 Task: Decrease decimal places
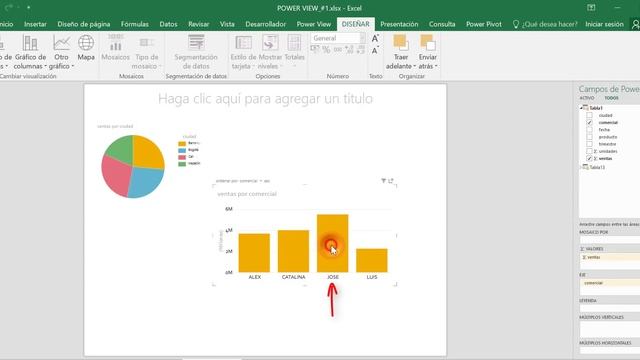(360, 50)
